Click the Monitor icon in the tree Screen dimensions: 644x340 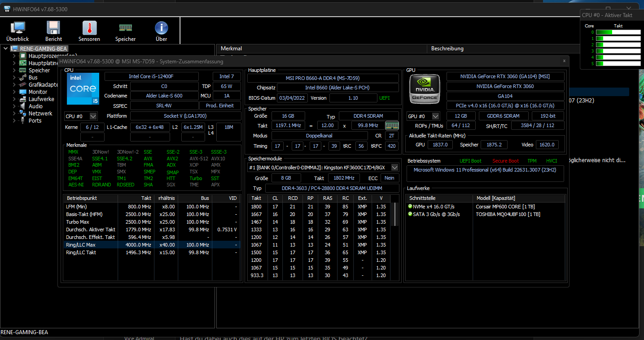pos(22,92)
